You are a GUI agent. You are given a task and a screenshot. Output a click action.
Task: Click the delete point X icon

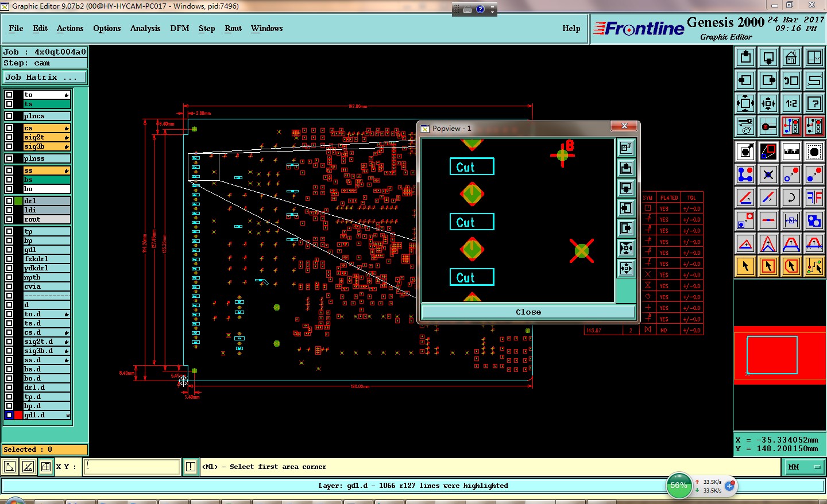pyautogui.click(x=768, y=175)
